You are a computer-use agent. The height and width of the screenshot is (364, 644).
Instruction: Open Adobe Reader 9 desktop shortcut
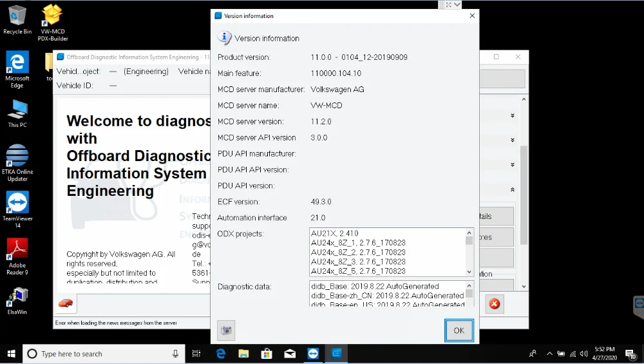tap(17, 256)
